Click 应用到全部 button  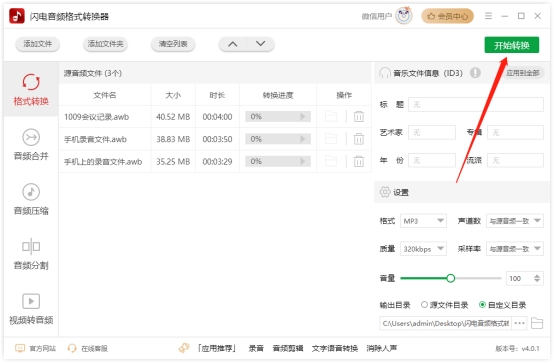click(523, 73)
